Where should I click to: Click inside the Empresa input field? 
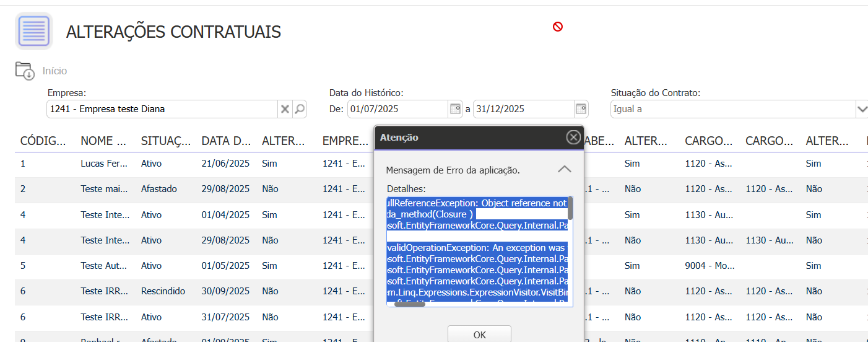click(x=161, y=109)
